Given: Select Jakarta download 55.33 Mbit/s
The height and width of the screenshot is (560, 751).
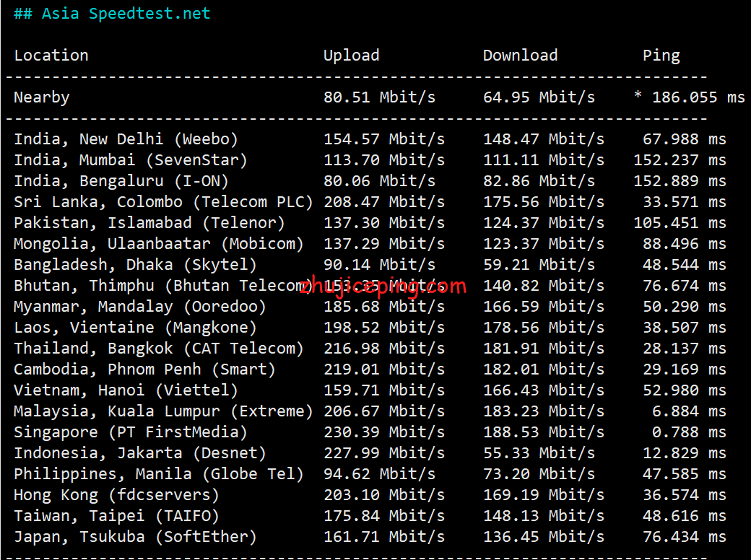Looking at the screenshot, I should pos(539,454).
